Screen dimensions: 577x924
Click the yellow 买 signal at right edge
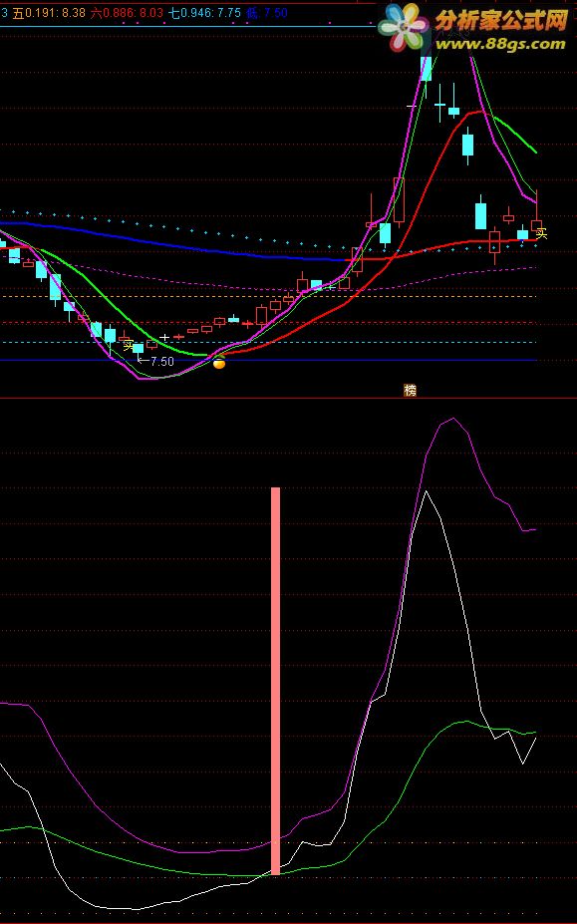point(542,234)
